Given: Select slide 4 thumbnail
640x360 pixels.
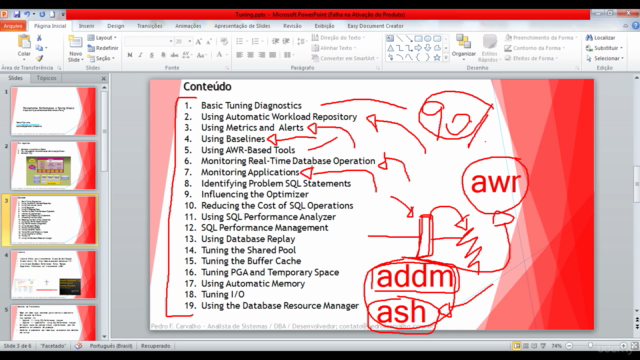Looking at the screenshot, I should pyautogui.click(x=53, y=274).
